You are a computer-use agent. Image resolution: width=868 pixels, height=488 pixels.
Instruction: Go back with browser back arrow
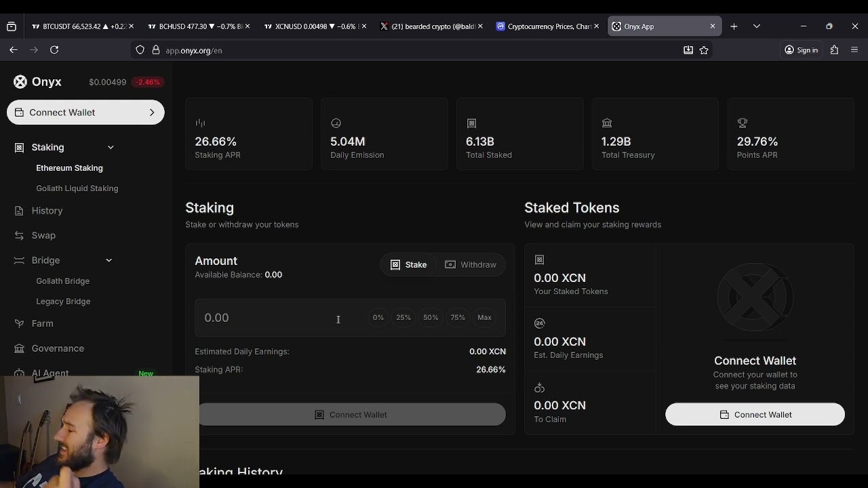click(x=14, y=49)
